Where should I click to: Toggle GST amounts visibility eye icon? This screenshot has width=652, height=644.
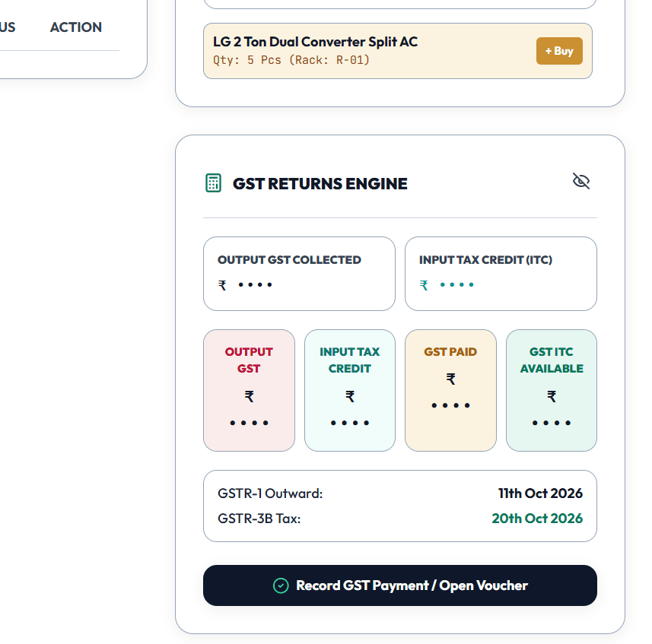(581, 181)
